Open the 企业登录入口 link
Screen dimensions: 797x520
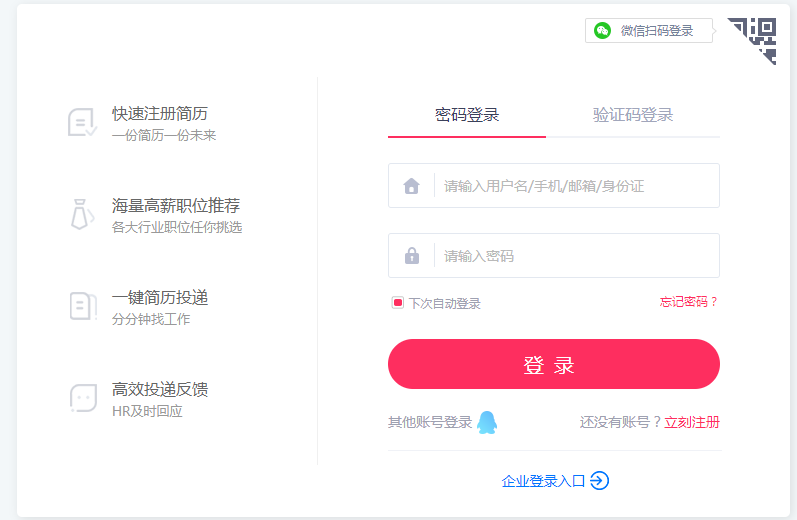543,481
